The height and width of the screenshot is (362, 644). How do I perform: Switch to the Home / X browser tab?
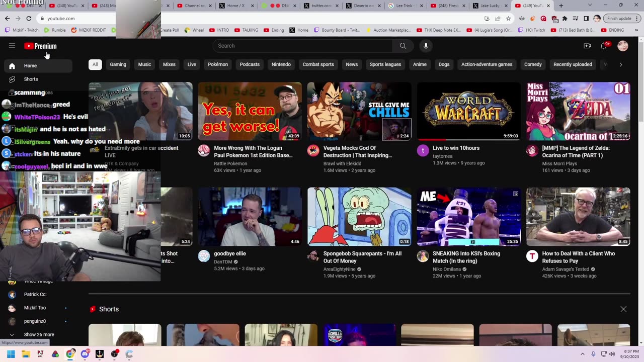click(236, 6)
